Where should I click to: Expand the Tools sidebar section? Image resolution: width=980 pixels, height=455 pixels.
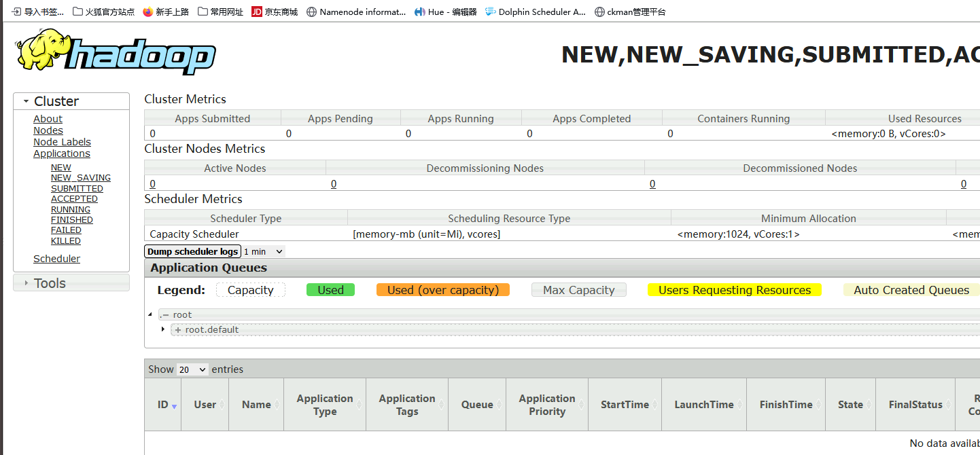click(x=71, y=283)
